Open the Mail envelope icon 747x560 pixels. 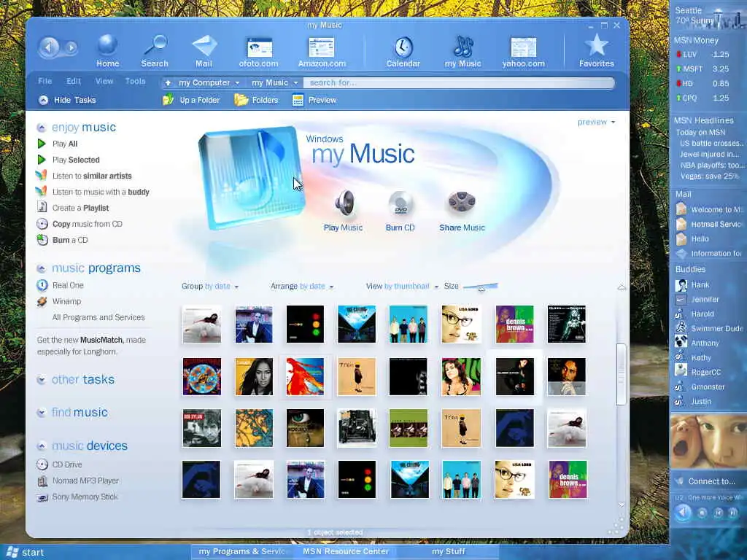point(204,46)
